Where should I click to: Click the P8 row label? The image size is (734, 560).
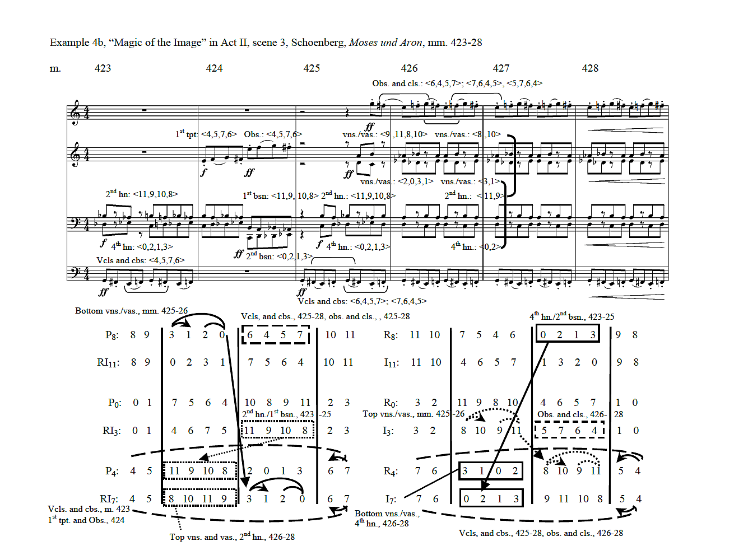pos(112,335)
